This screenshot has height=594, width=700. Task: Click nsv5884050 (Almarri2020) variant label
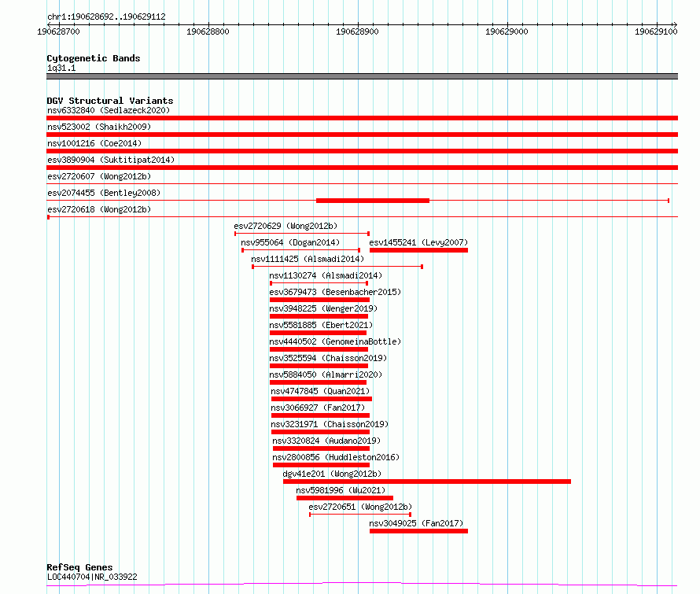tap(326, 374)
